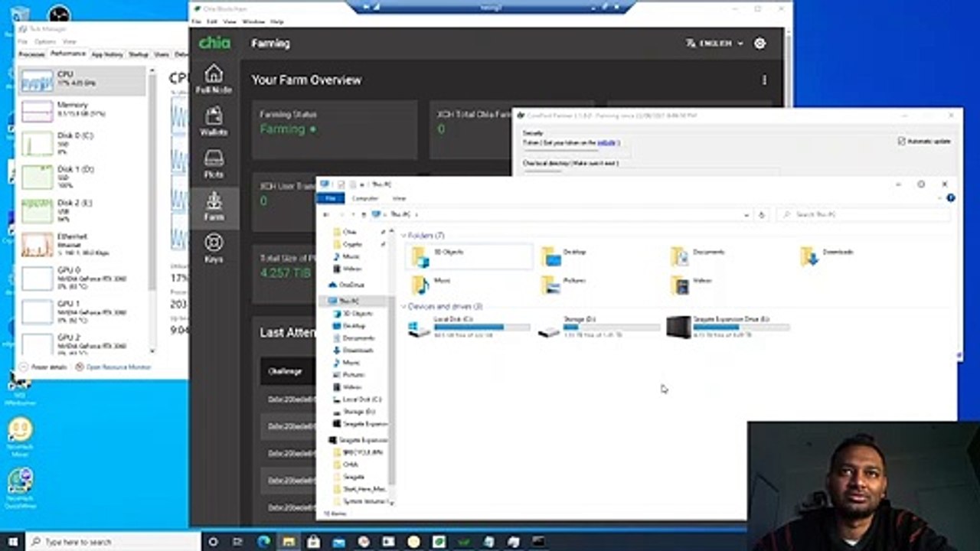Select the CPU graph in Task Manager
980x551 pixels.
[82, 80]
